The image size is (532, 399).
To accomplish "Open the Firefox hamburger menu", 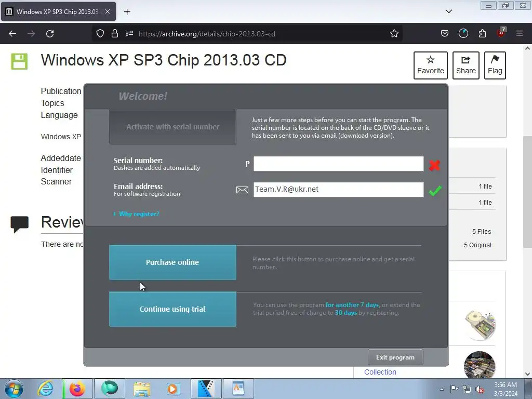I will coord(520,33).
